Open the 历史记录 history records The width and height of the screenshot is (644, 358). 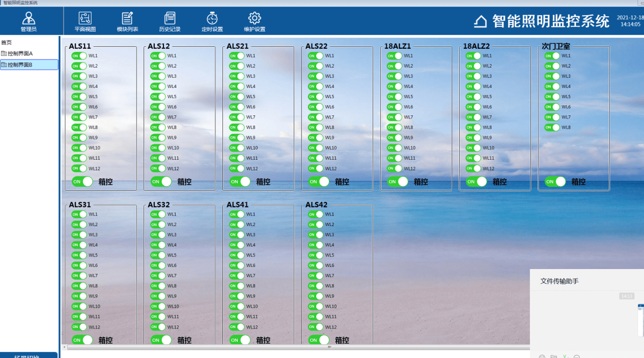[x=170, y=19]
